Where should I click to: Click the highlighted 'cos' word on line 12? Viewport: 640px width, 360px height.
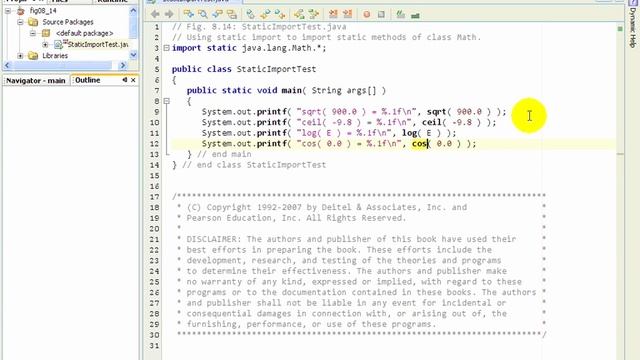419,143
